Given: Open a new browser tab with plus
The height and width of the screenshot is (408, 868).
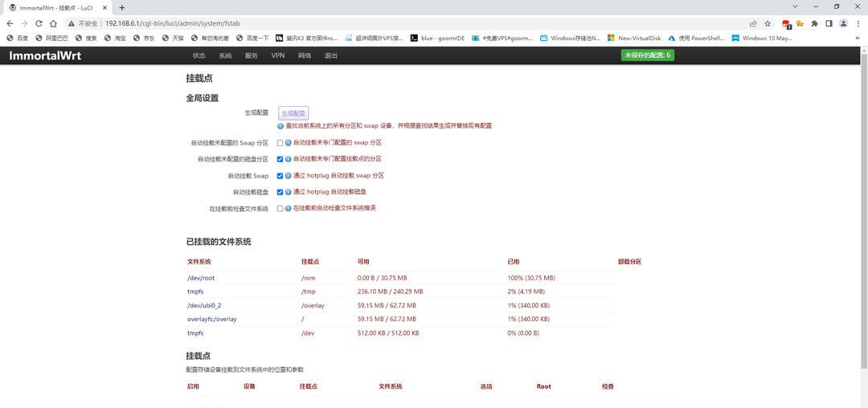Looking at the screenshot, I should coord(122,8).
